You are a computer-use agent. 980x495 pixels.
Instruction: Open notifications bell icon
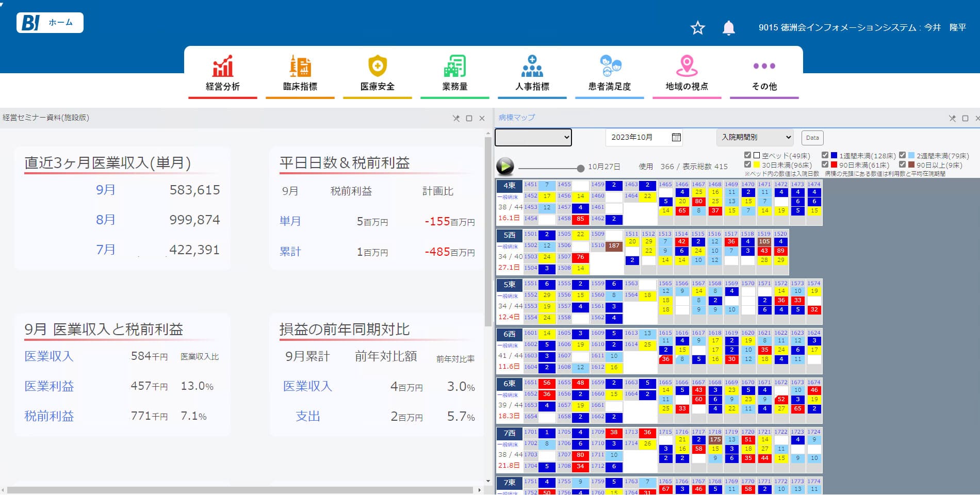click(728, 28)
